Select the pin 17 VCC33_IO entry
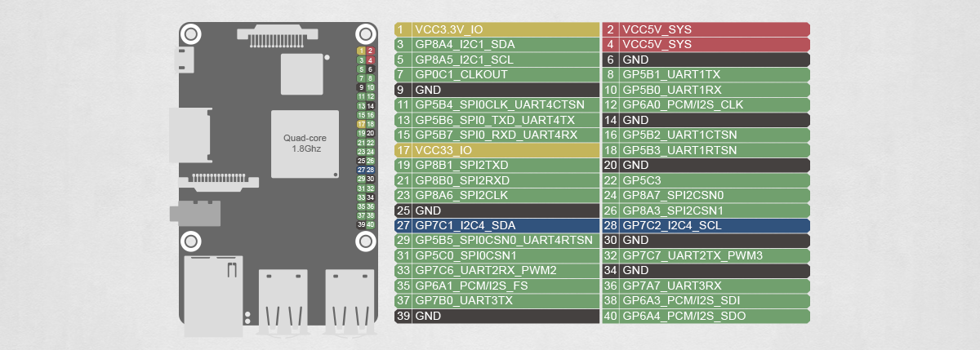Screen dimensions: 980x350 point(497,150)
